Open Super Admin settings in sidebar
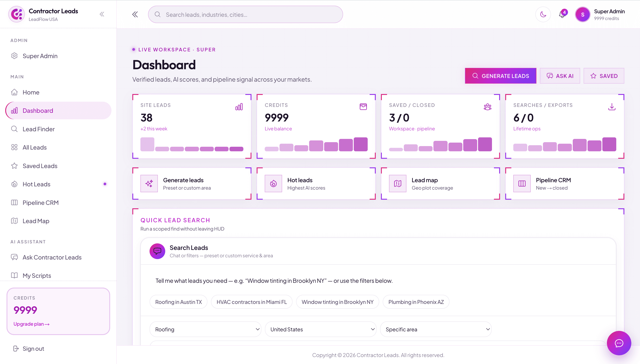640x364 pixels. point(58,56)
